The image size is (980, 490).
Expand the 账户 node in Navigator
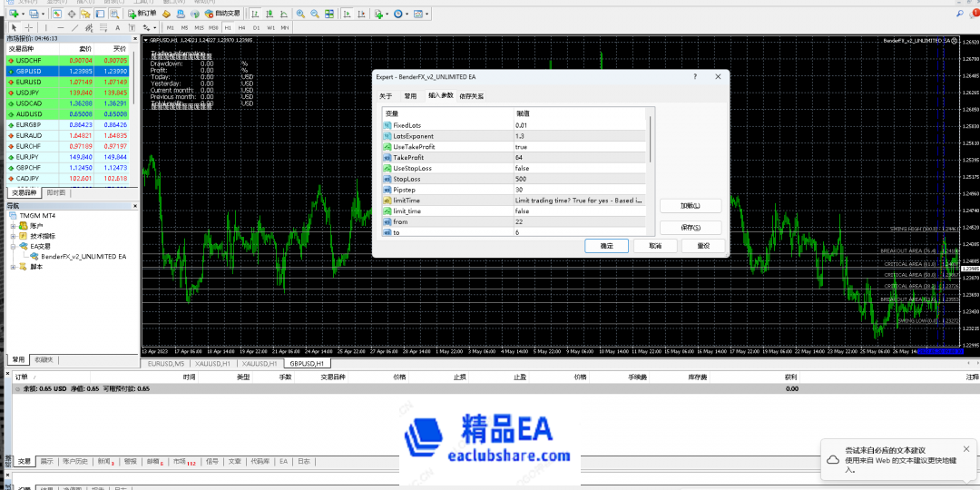pos(13,225)
